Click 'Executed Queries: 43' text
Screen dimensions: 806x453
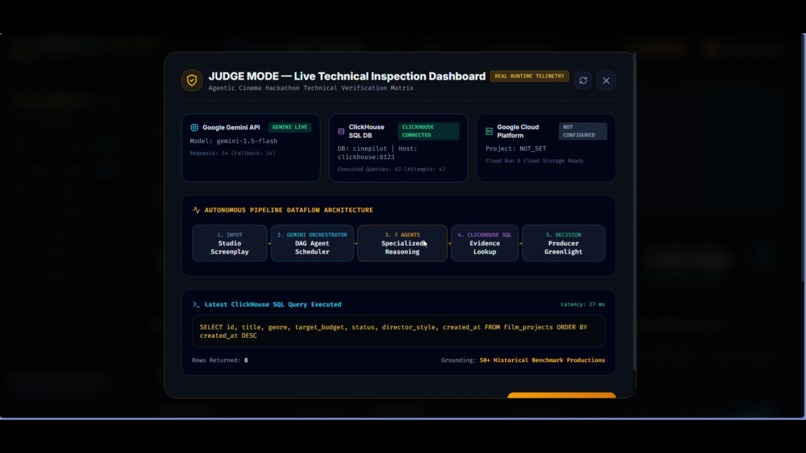(369, 169)
